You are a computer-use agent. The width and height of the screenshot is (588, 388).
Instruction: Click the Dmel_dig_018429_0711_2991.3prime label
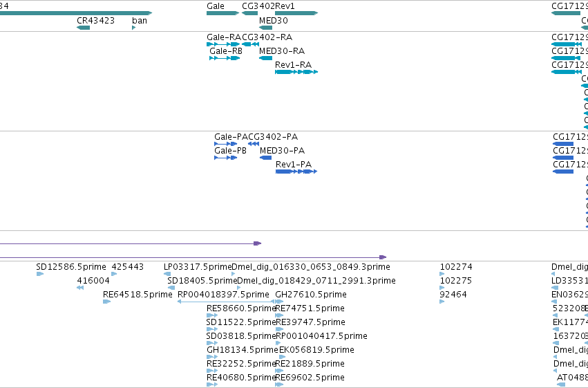[x=316, y=281]
